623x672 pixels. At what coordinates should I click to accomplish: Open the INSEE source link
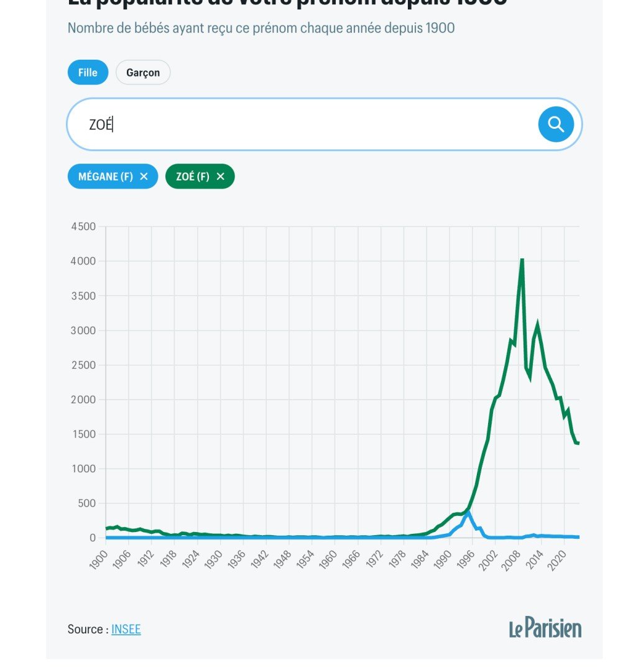coord(126,629)
